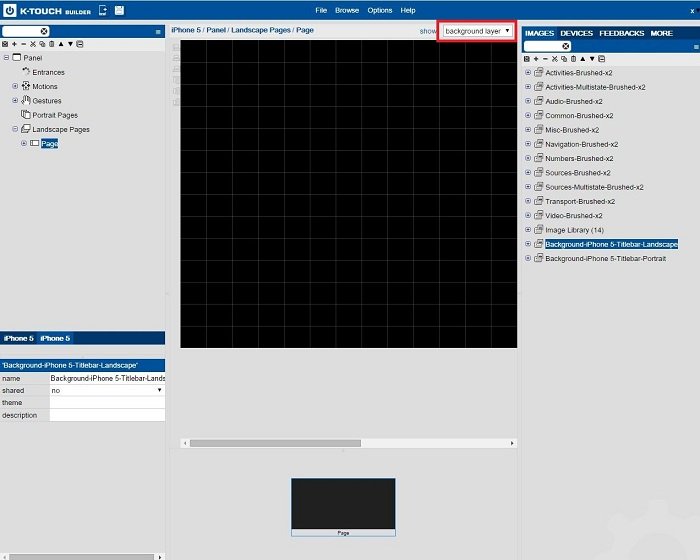Screen dimensions: 700x560
Task: Expand the Motions tree node
Action: coord(15,86)
